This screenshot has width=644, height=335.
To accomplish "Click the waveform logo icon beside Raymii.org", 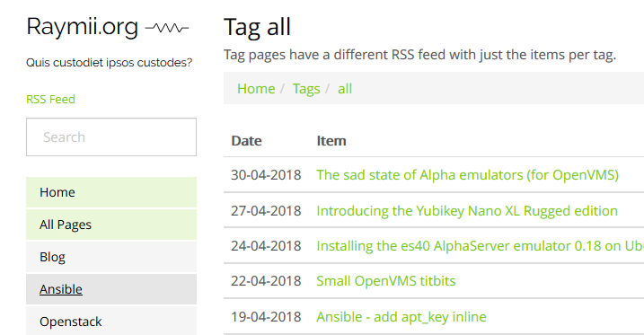I will (167, 28).
